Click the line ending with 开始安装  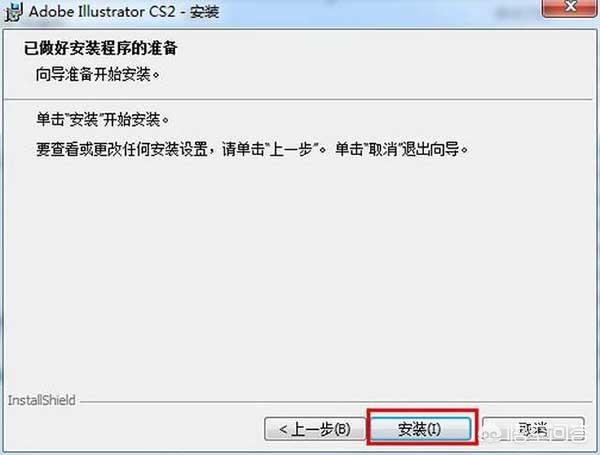103,120
